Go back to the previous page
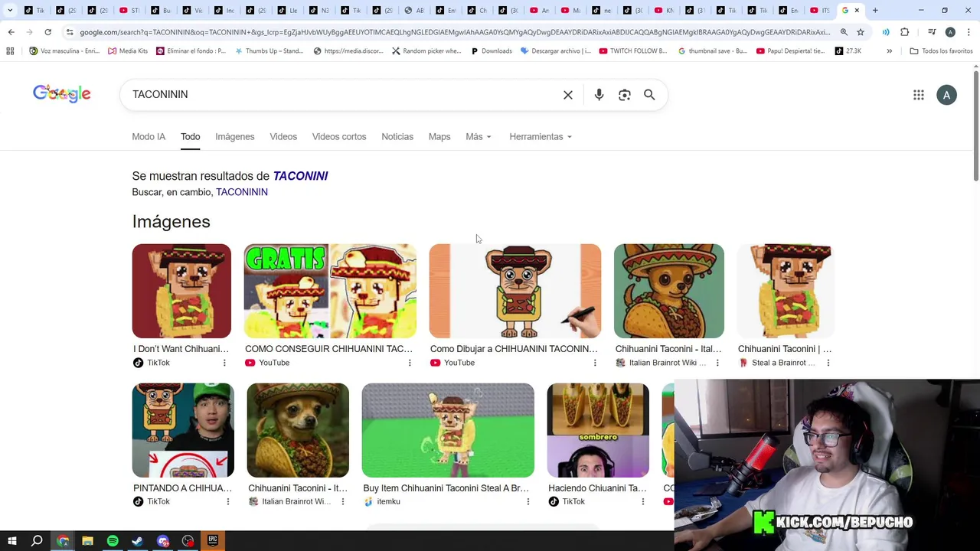The image size is (980, 551). 11,32
